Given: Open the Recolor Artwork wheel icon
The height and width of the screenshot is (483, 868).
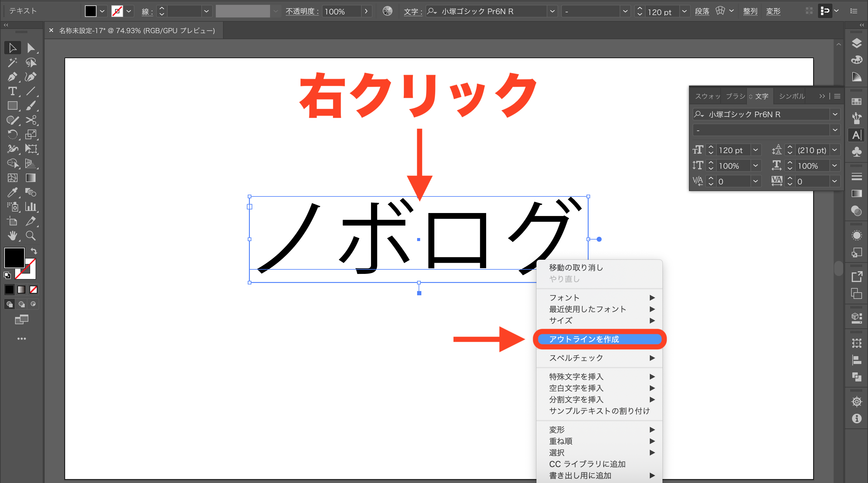Looking at the screenshot, I should click(x=388, y=11).
